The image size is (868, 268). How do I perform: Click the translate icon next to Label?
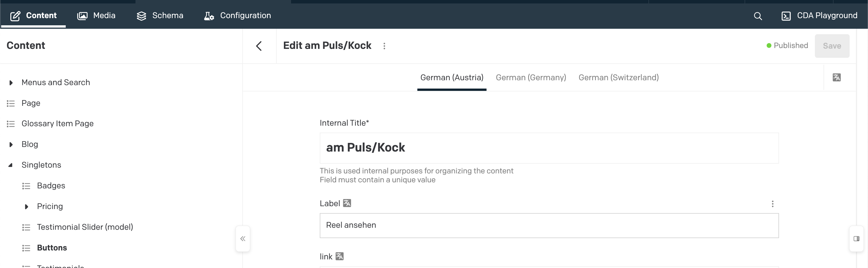347,203
